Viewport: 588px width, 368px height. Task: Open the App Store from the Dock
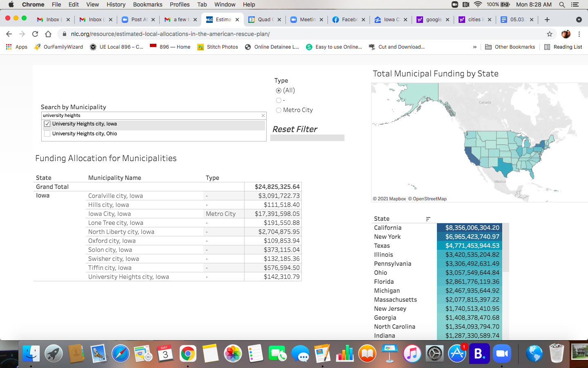(457, 354)
